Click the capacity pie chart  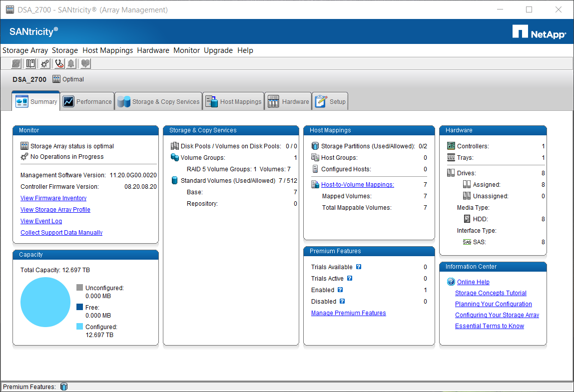[x=45, y=302]
